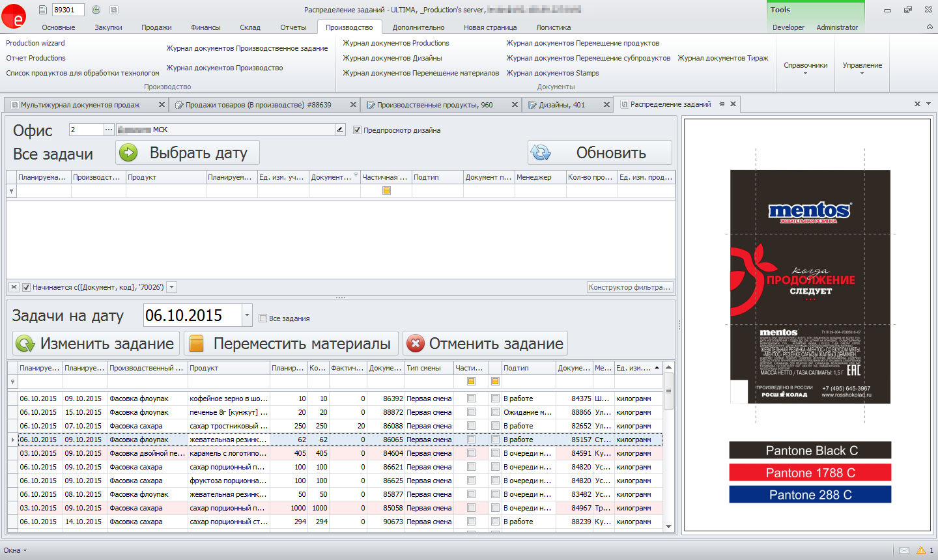Expand the Управление dropdown in the ribbon

pos(862,68)
